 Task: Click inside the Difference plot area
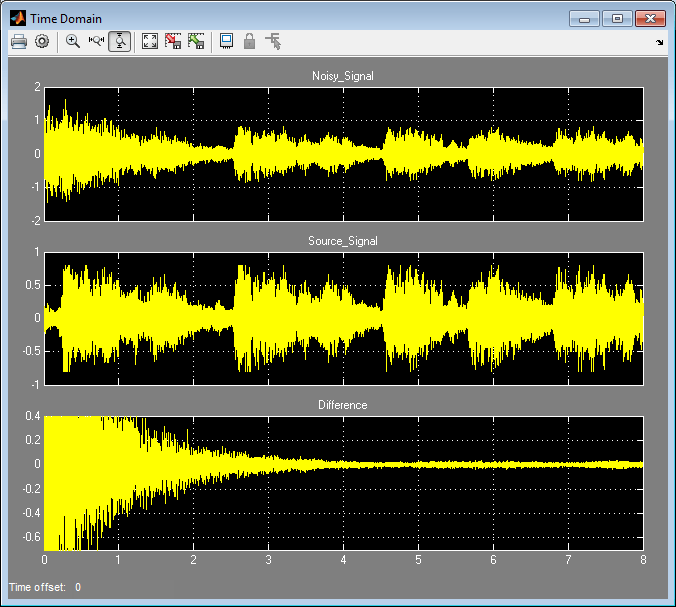(344, 483)
